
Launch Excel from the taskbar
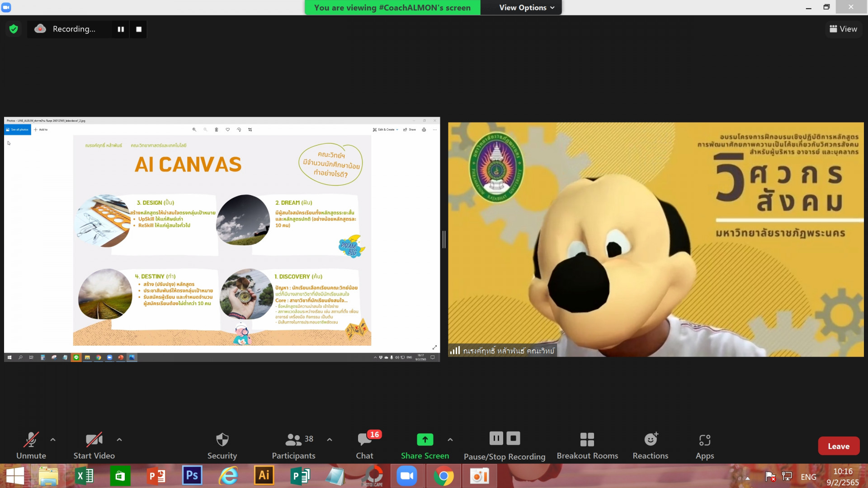(84, 476)
